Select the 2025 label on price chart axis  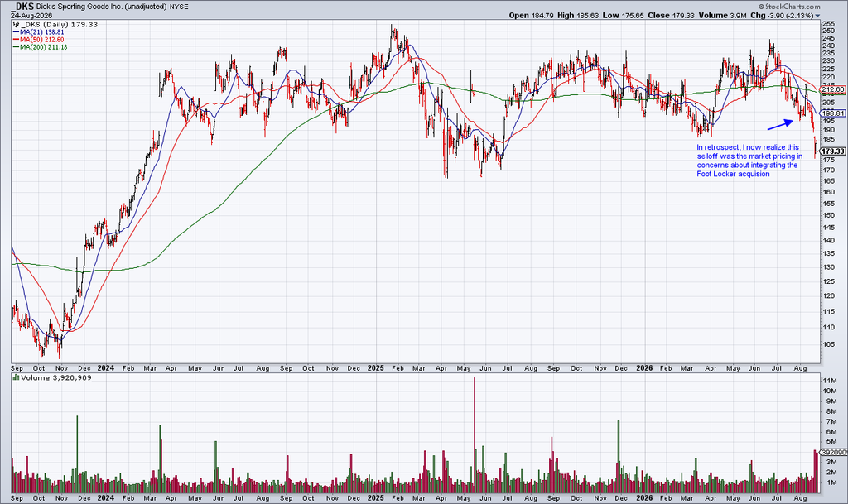(375, 368)
